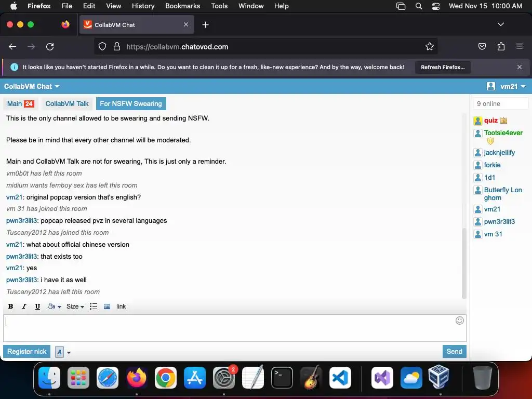Open the emoji smiley picker

pyautogui.click(x=459, y=321)
